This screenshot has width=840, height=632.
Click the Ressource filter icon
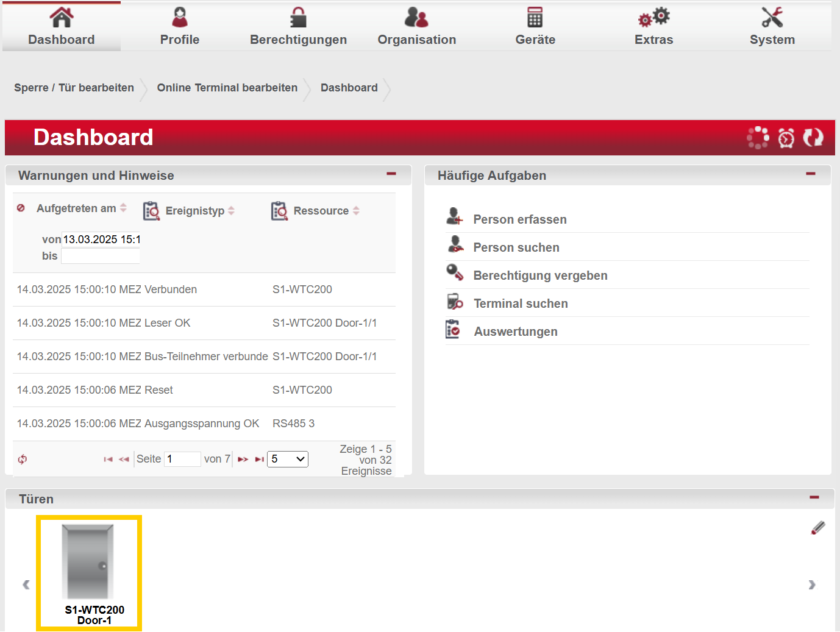point(279,211)
